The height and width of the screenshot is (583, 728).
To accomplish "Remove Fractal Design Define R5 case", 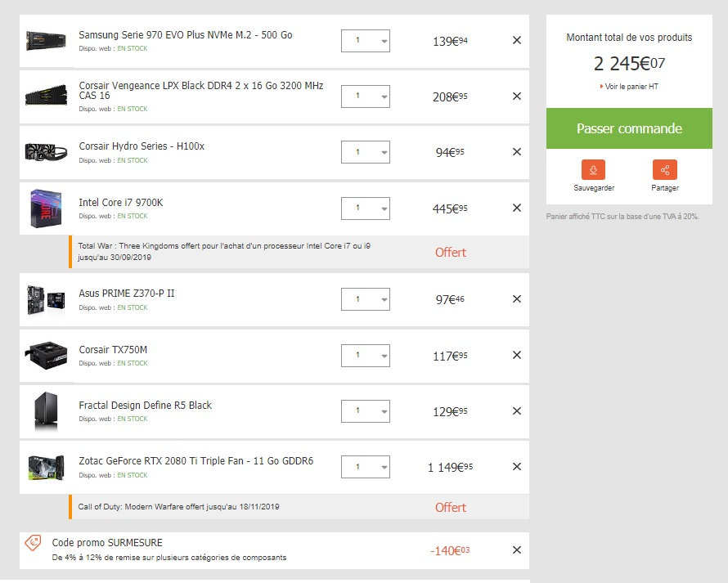I will click(516, 410).
